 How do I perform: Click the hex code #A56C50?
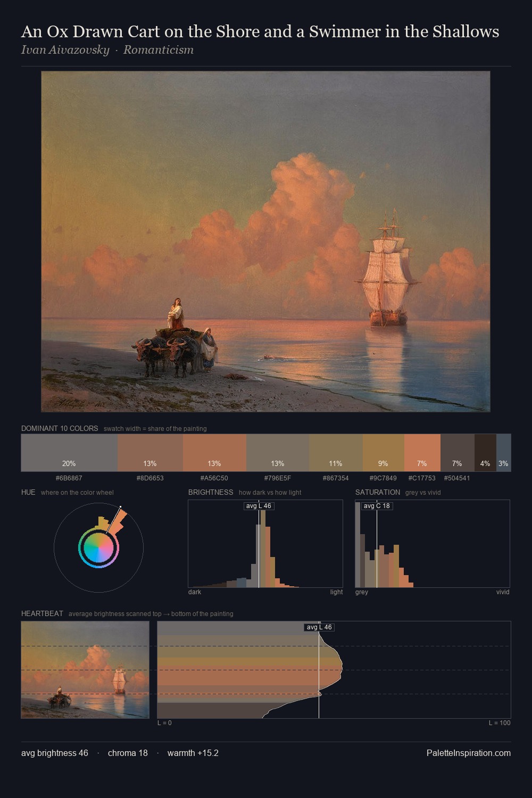click(x=214, y=478)
